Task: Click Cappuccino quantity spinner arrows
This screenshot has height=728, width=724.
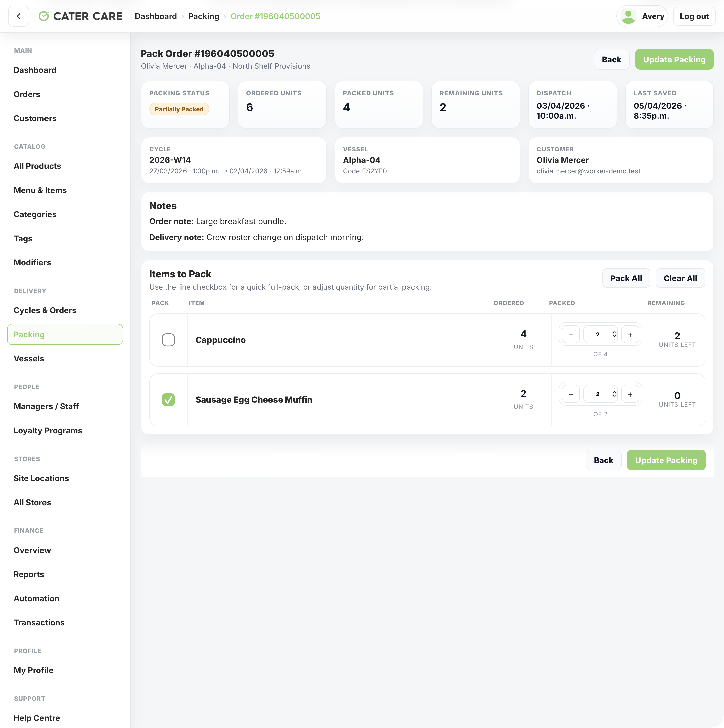Action: 614,334
